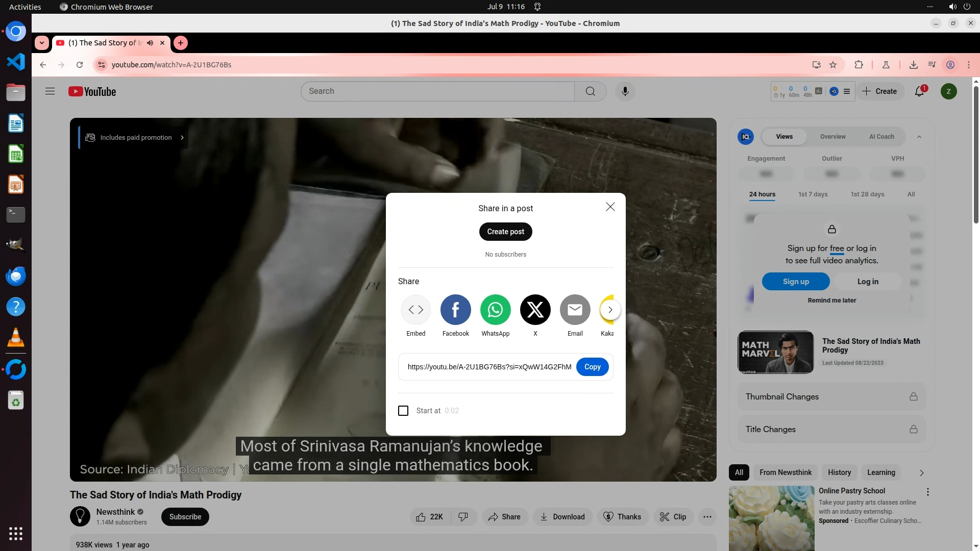Collapse the analytics panel with the chevron

tap(919, 137)
